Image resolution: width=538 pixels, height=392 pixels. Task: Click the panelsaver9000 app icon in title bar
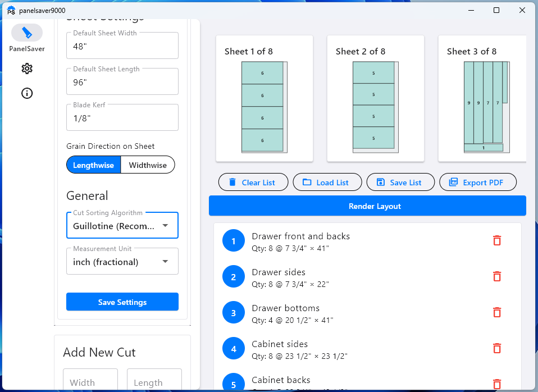(11, 10)
